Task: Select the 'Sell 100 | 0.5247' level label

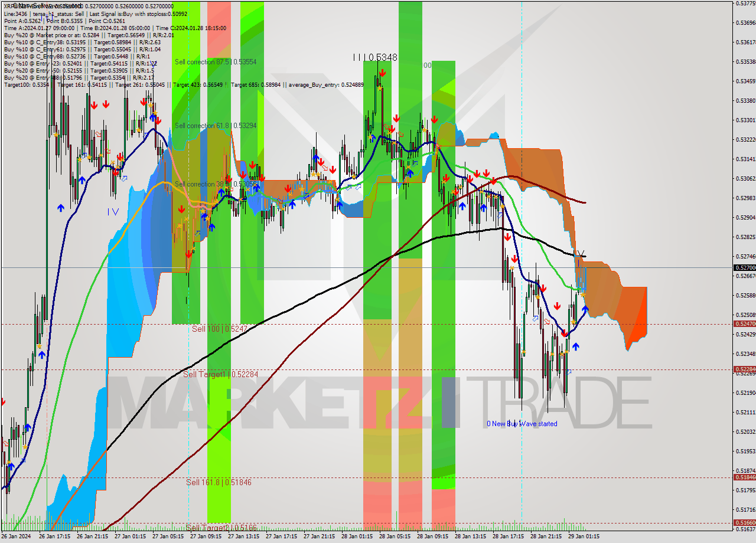Action: pyautogui.click(x=220, y=329)
